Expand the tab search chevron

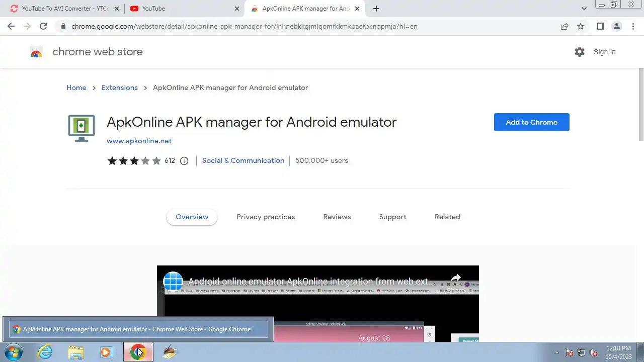point(584,9)
